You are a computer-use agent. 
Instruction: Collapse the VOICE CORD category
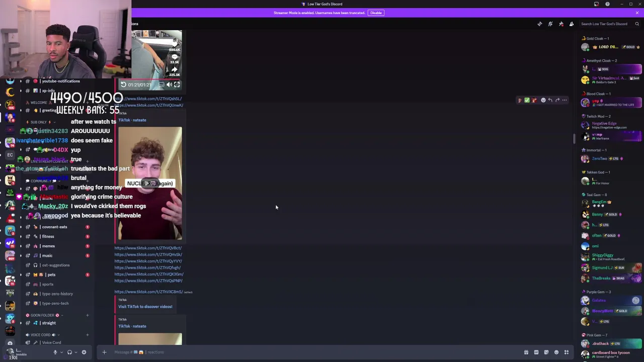pos(43,335)
